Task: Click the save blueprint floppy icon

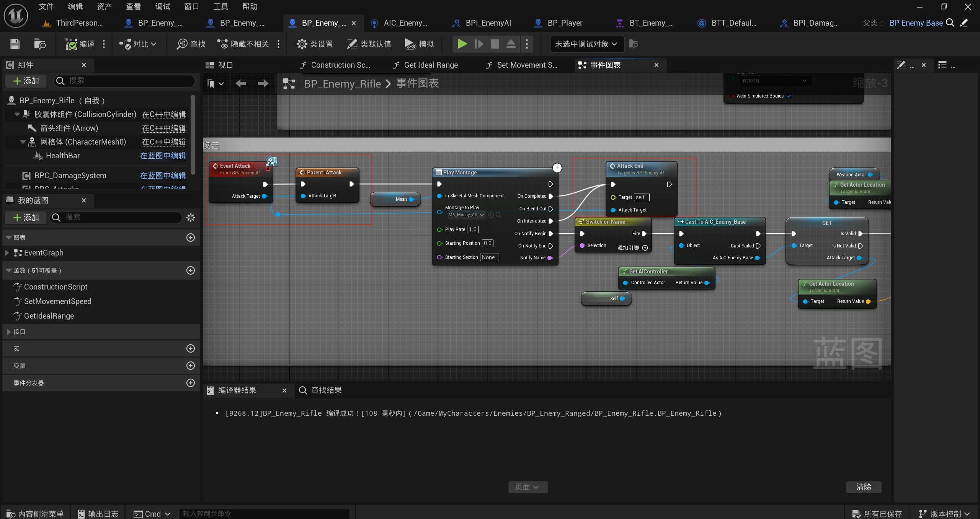Action: (x=15, y=44)
